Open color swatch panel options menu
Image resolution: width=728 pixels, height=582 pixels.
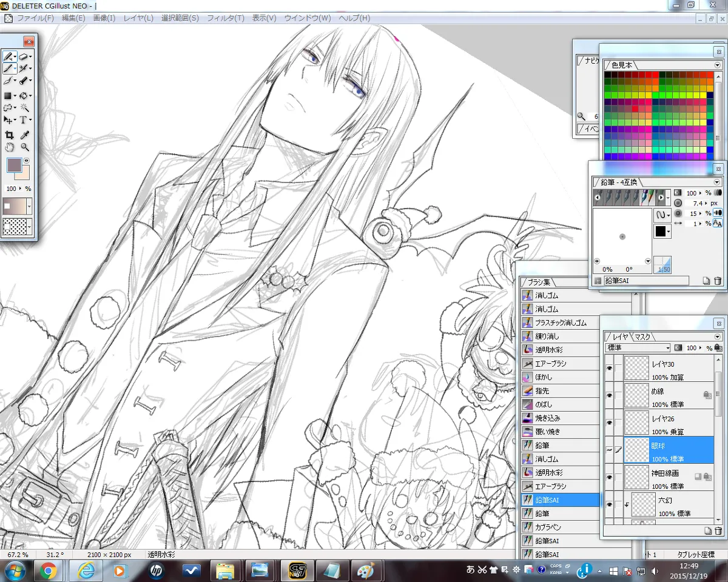pos(717,65)
